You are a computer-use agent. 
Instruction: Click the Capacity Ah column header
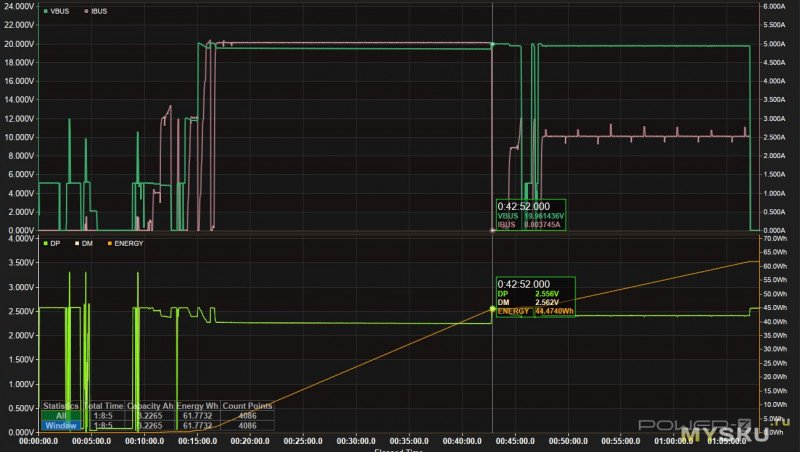pyautogui.click(x=156, y=406)
